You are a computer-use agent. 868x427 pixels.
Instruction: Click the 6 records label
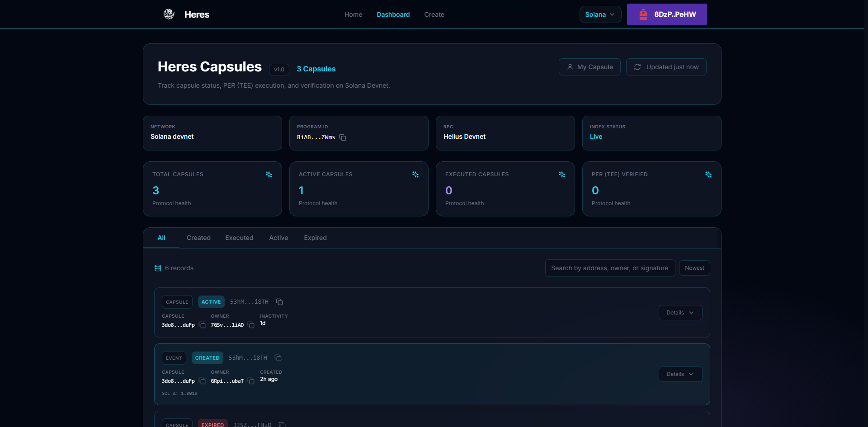pyautogui.click(x=179, y=268)
